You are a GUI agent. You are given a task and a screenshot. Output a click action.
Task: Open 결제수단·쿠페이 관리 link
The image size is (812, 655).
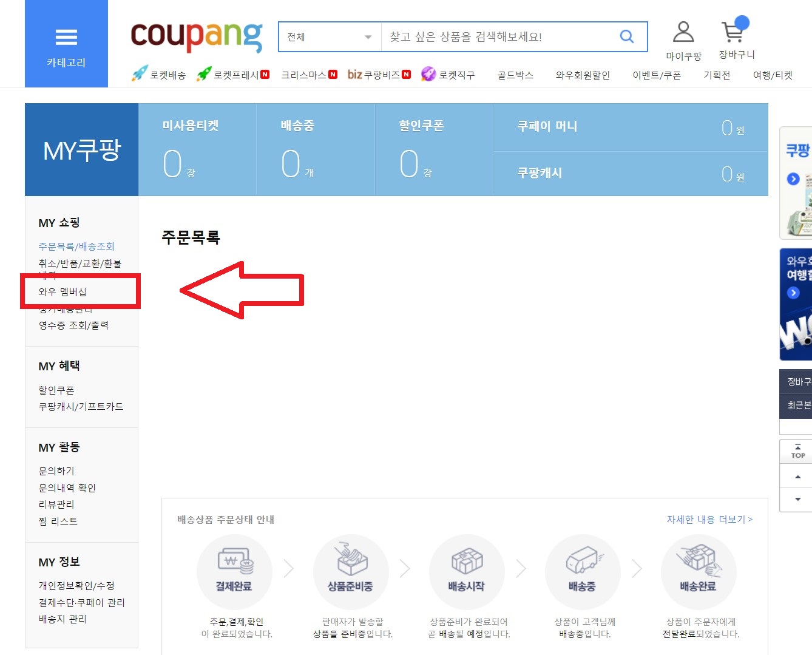tap(81, 602)
